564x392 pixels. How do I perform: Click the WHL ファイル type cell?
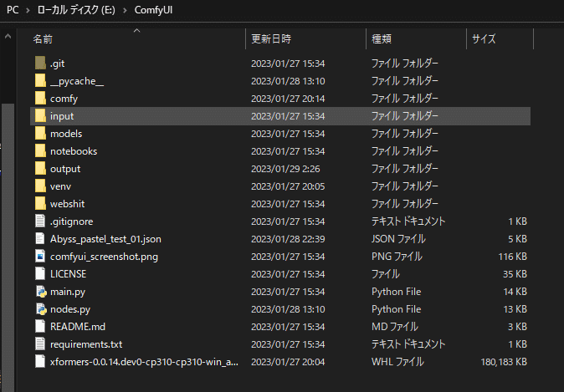[397, 362]
